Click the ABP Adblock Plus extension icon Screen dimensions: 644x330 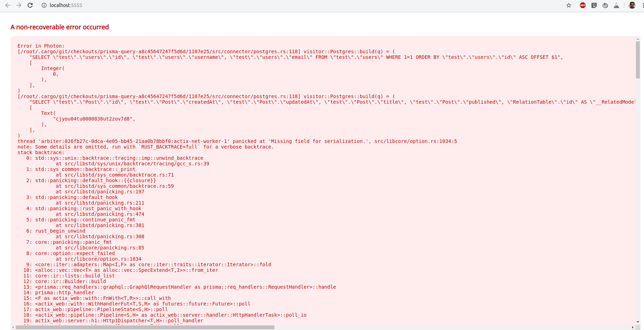(582, 5)
